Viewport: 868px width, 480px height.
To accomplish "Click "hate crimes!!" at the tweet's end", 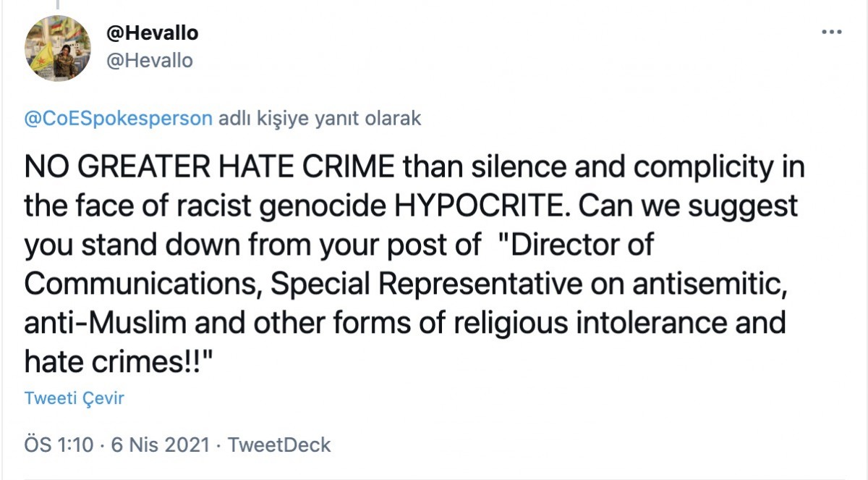I will click(115, 361).
